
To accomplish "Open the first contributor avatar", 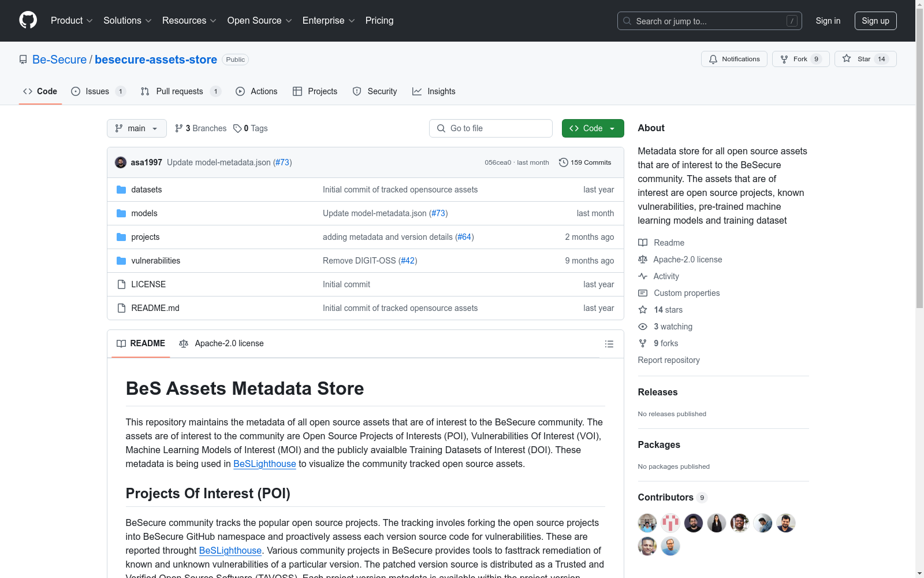I will (647, 523).
